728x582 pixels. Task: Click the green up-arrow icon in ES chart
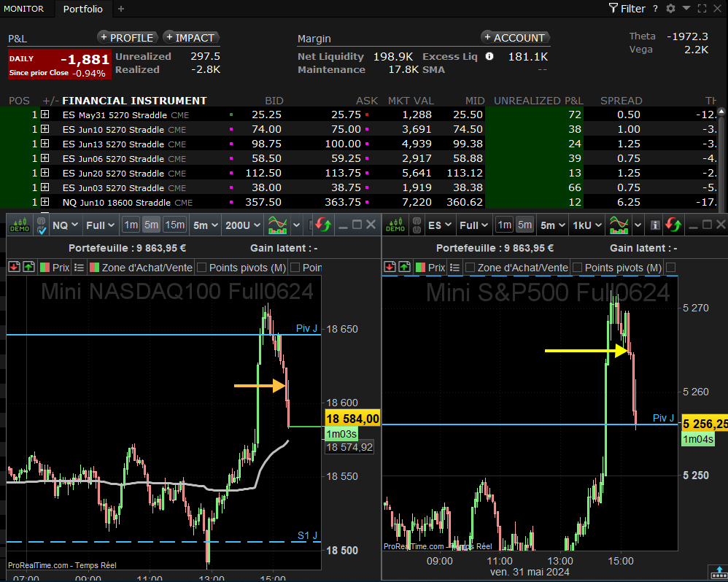[404, 268]
